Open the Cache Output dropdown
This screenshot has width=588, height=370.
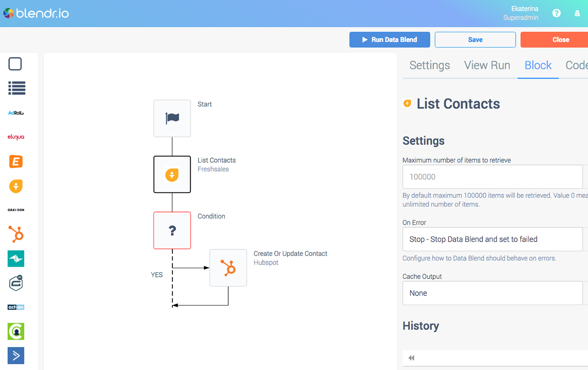[493, 293]
